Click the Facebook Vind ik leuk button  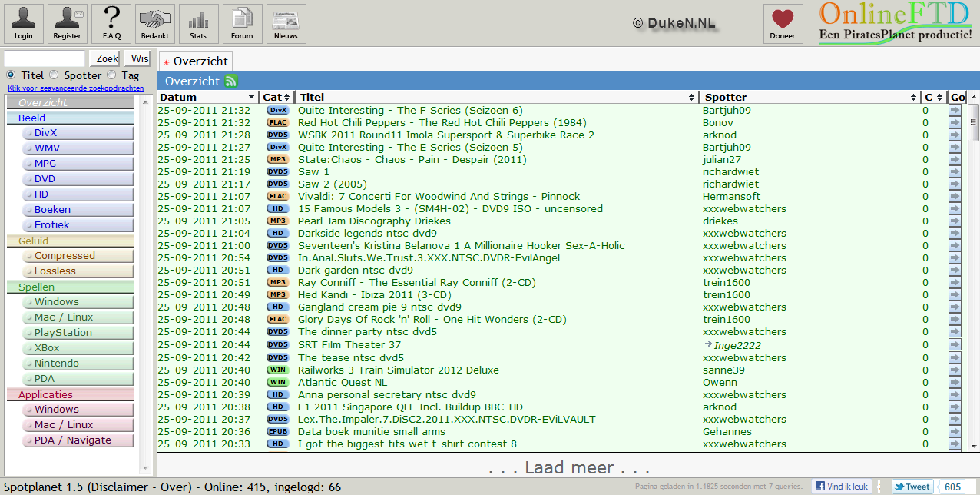click(841, 487)
